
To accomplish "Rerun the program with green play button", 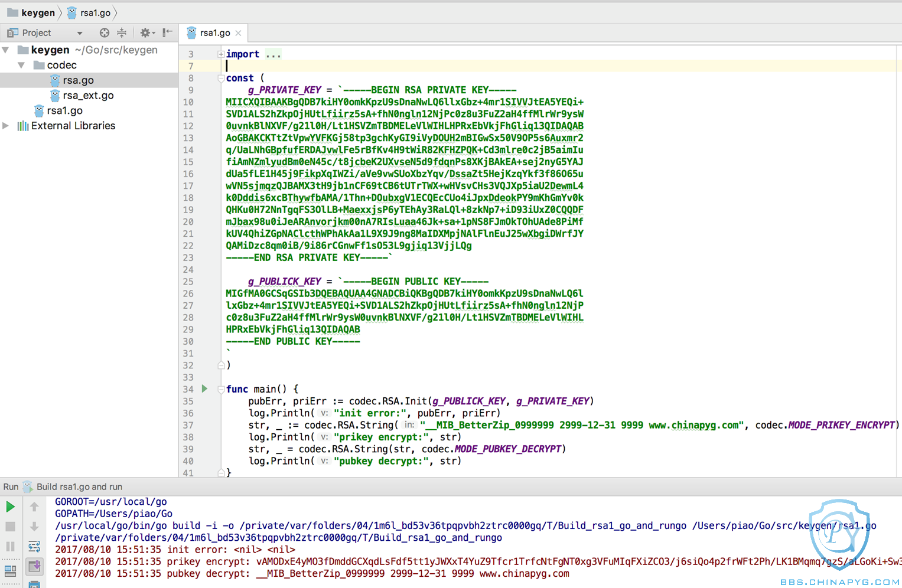I will click(10, 507).
